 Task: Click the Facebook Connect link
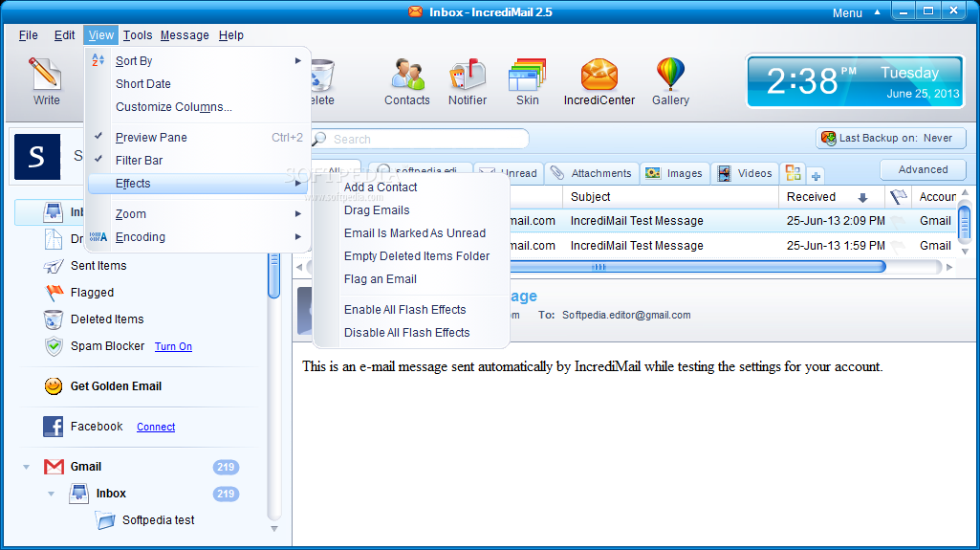pos(156,427)
